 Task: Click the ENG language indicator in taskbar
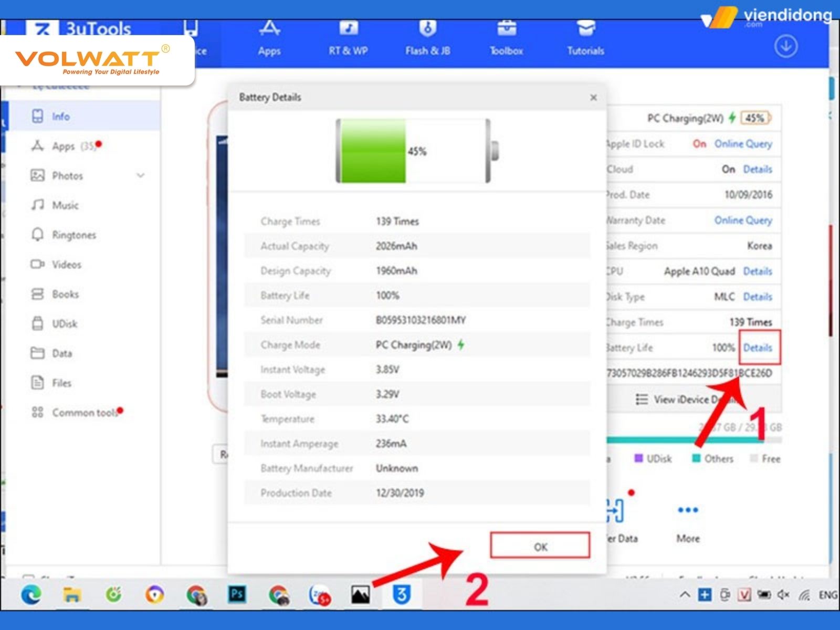(828, 595)
